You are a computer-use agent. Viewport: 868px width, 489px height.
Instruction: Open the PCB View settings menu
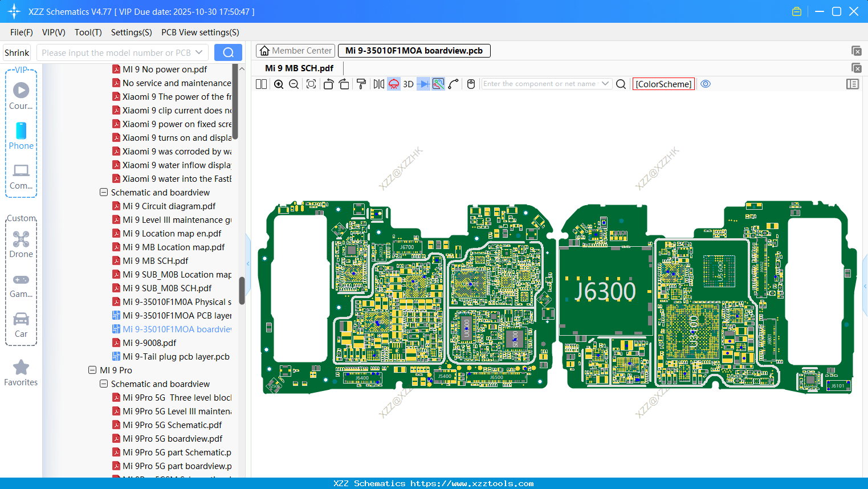[200, 32]
